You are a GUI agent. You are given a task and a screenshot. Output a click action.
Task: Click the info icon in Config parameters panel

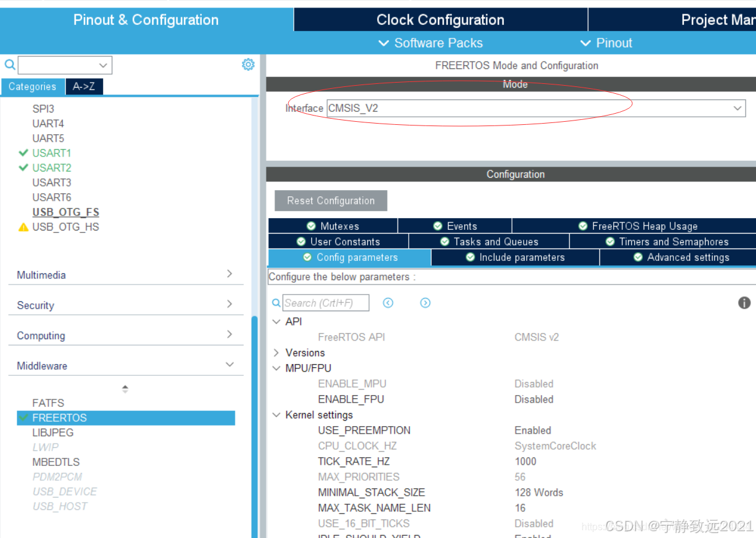point(744,303)
